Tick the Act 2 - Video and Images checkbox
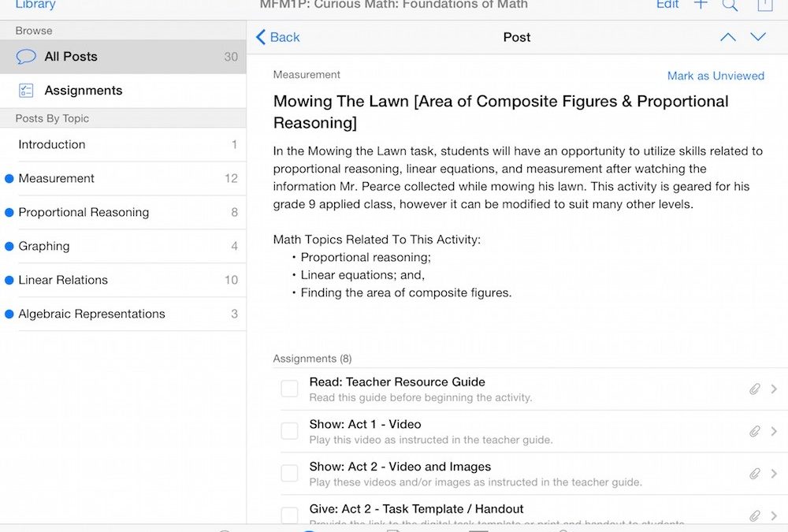788x532 pixels. tap(290, 474)
